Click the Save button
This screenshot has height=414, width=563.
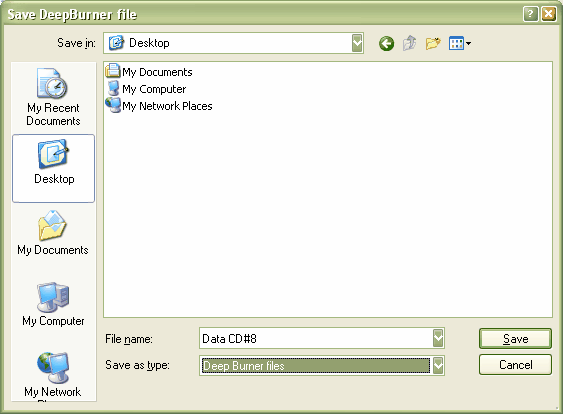(515, 338)
